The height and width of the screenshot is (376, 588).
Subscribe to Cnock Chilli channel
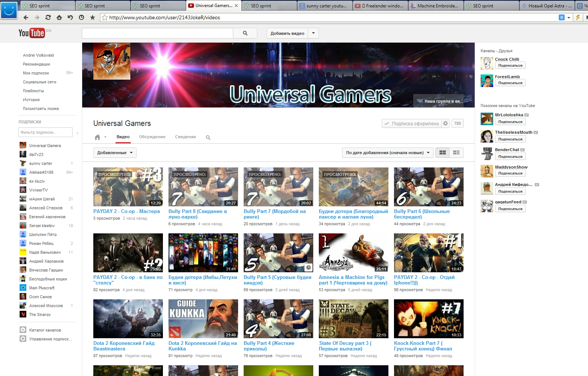click(510, 66)
